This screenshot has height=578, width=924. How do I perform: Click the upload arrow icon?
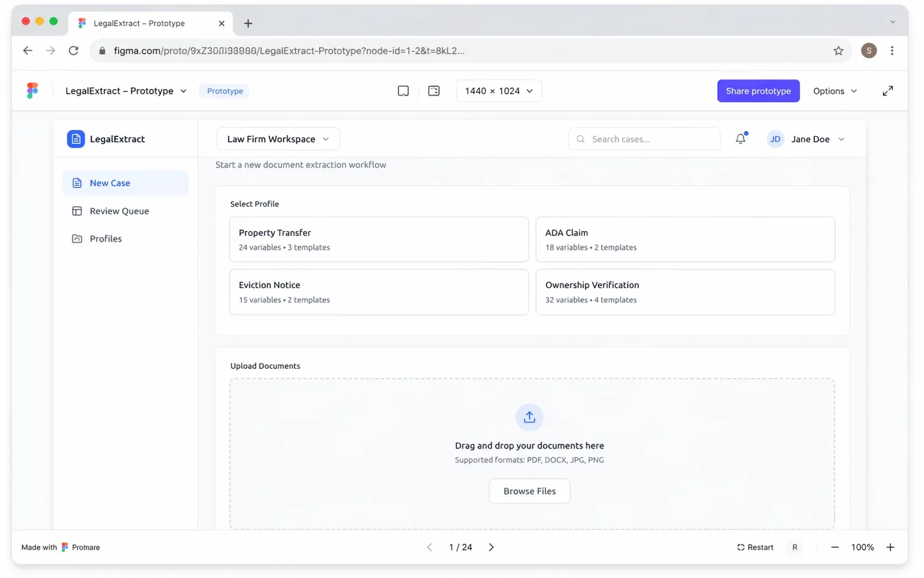point(529,417)
